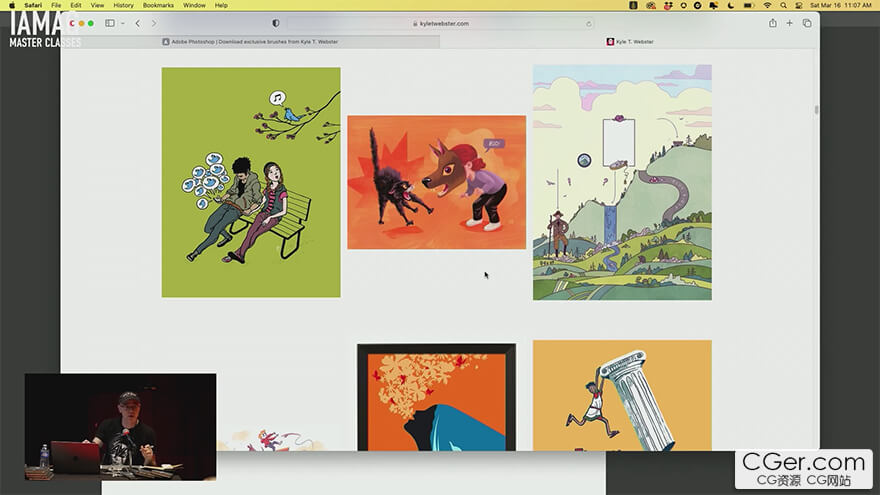The height and width of the screenshot is (495, 880).
Task: Show the tab overview
Action: point(807,23)
